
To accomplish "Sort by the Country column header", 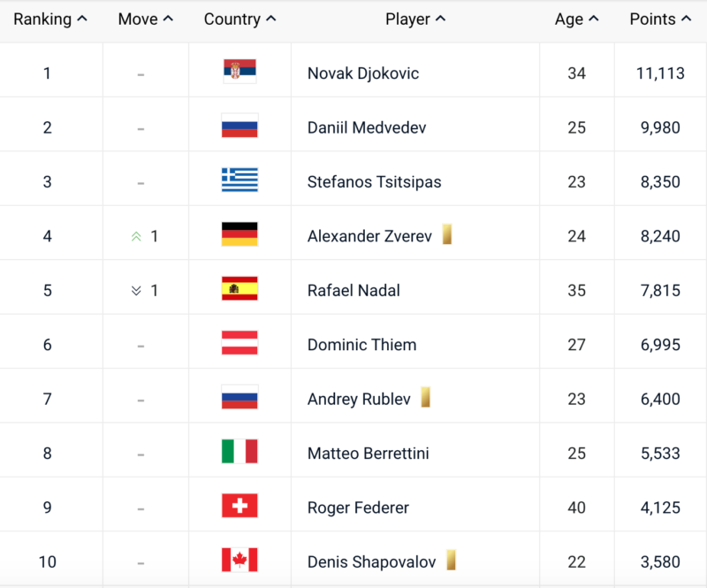I will pos(239,19).
